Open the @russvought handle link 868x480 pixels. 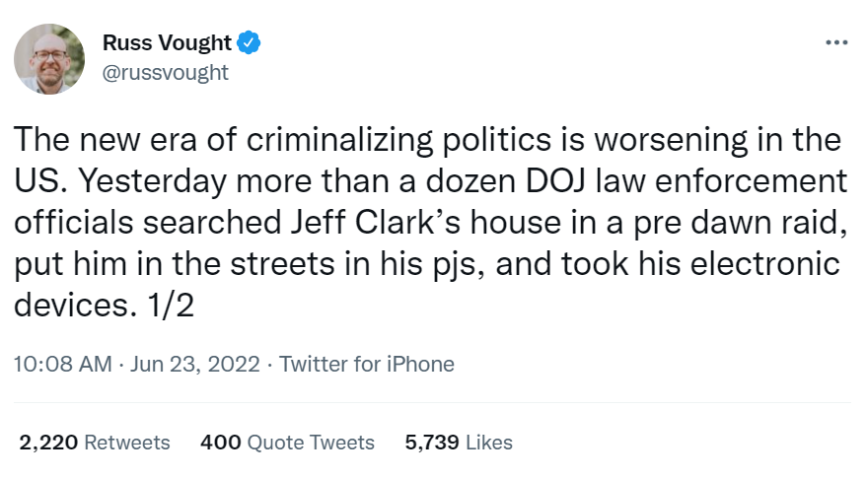(165, 72)
